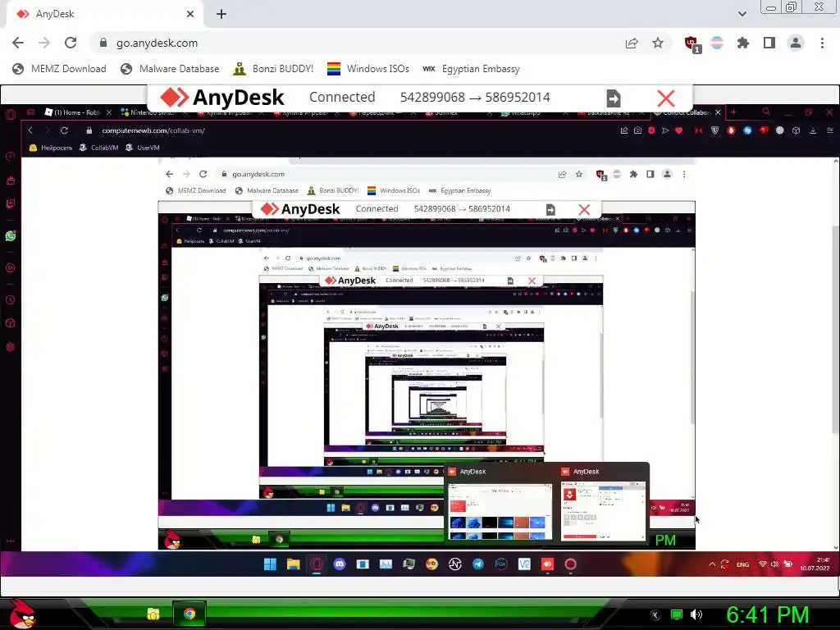Viewport: 840px width, 630px height.
Task: Click the green network monitor tray icon
Action: [x=677, y=614]
